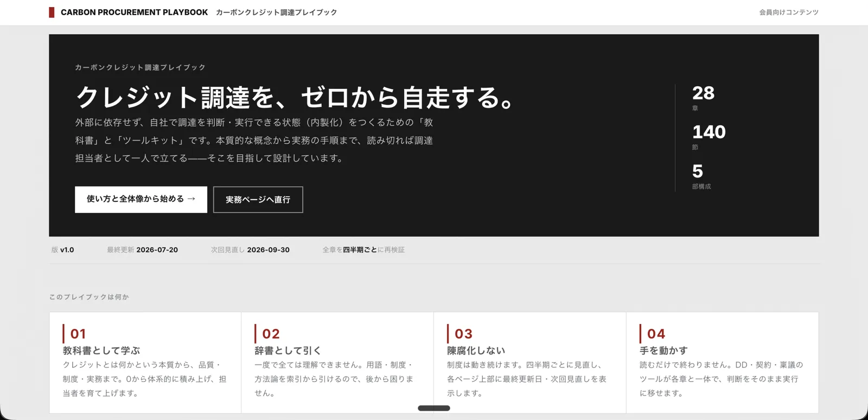Click the 全章を四半期ごとに再検証 note
This screenshot has height=420, width=868.
click(363, 250)
